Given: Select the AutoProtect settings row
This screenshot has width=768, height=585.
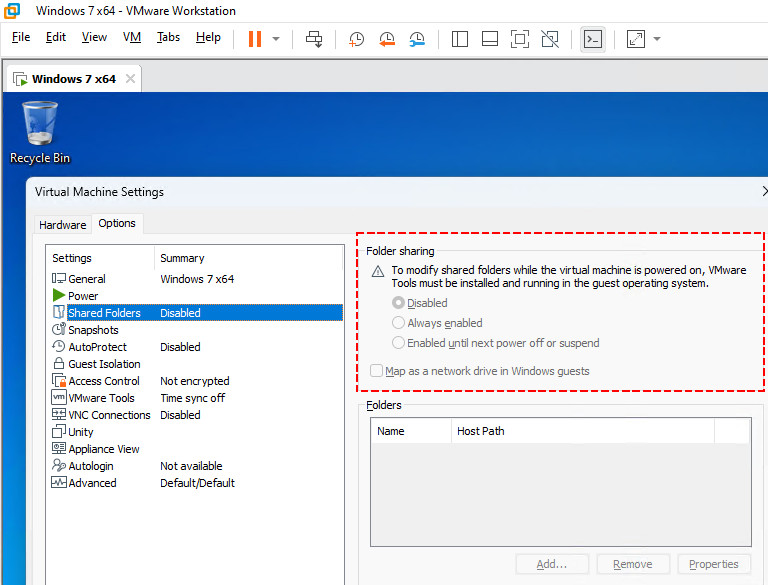Looking at the screenshot, I should click(196, 347).
